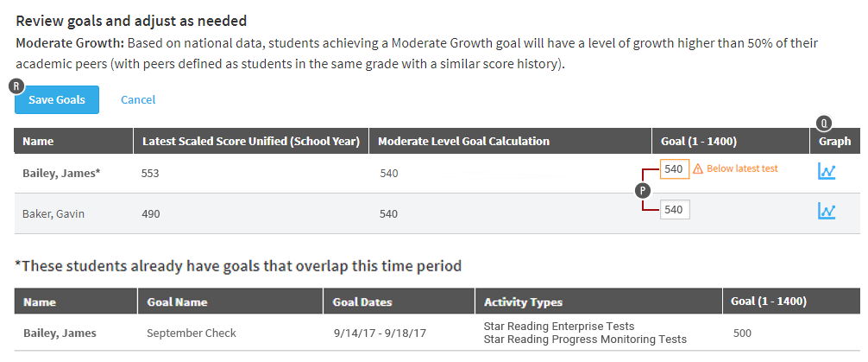Click the Activity Types column header
Screen dimensions: 868x362
(523, 302)
